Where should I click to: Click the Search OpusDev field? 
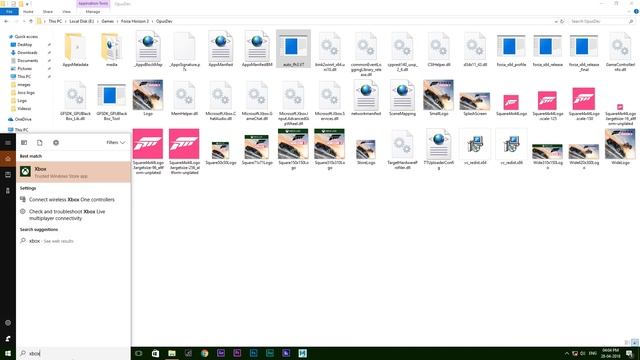[602, 21]
